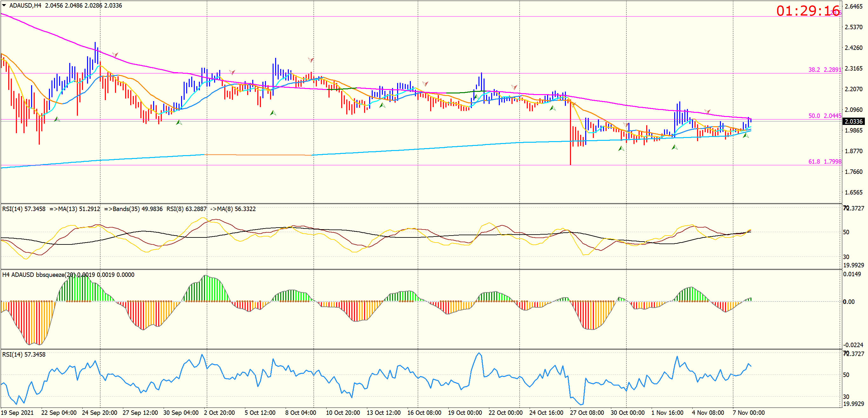Click the current price tag 2.0336
The height and width of the screenshot is (418, 868).
[853, 121]
